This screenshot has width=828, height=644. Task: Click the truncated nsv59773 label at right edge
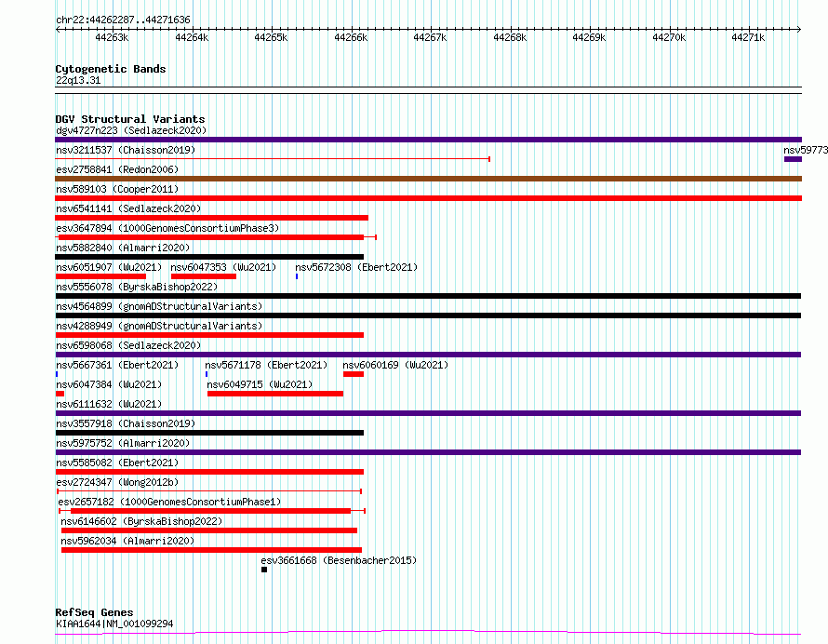(x=806, y=150)
